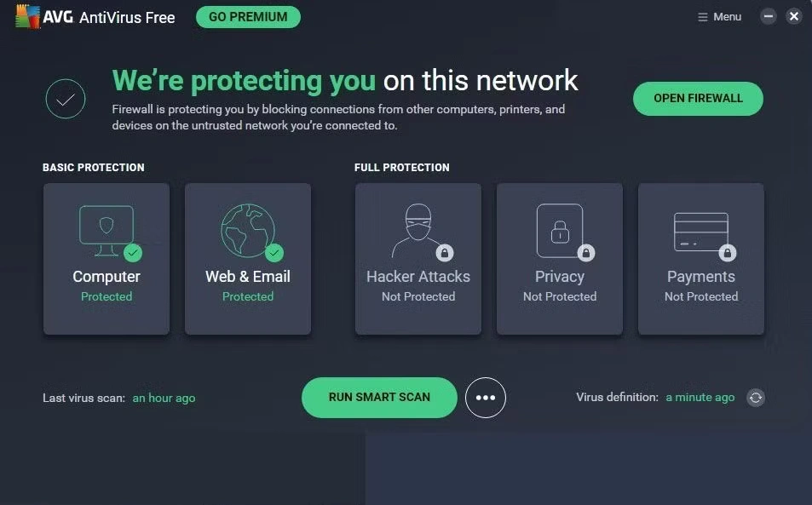Click the Hacker Attacks masked figure icon

pos(418,230)
